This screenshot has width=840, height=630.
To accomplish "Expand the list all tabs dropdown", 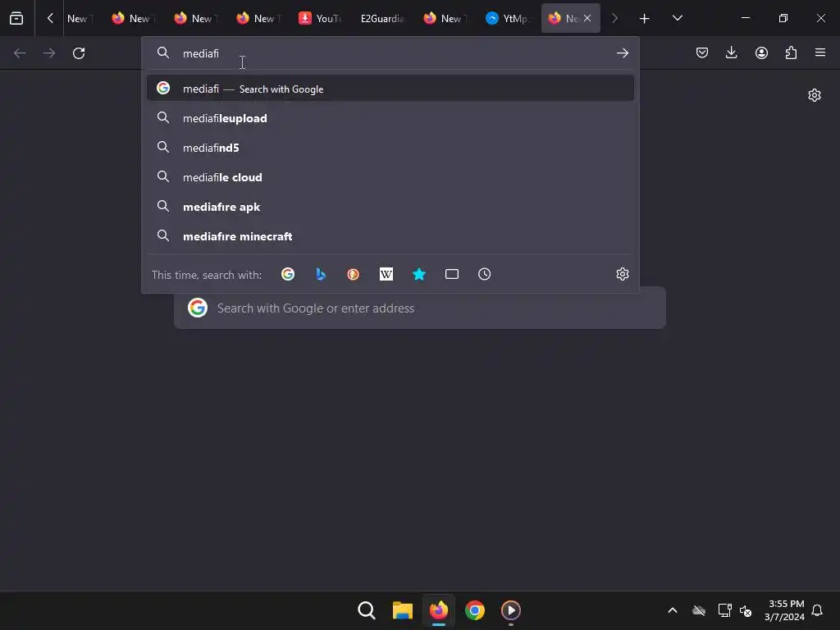I will 677,18.
